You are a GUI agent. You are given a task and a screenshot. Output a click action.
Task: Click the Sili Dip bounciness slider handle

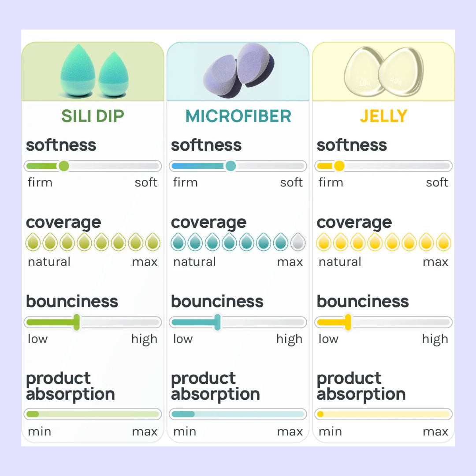point(77,322)
